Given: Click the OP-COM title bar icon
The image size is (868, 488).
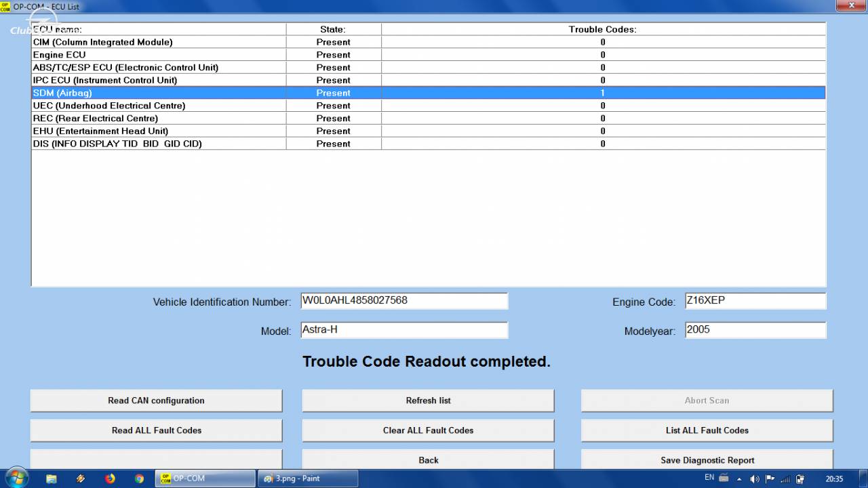Looking at the screenshot, I should click(x=5, y=6).
